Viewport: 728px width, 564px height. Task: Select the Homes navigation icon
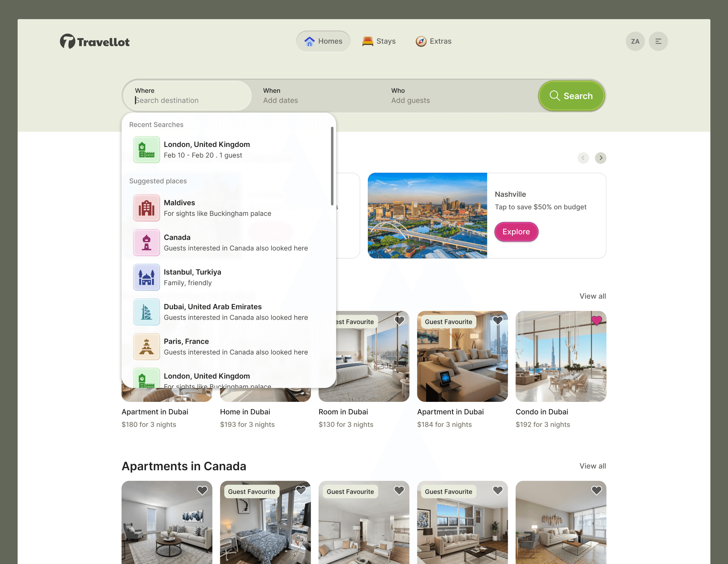309,41
